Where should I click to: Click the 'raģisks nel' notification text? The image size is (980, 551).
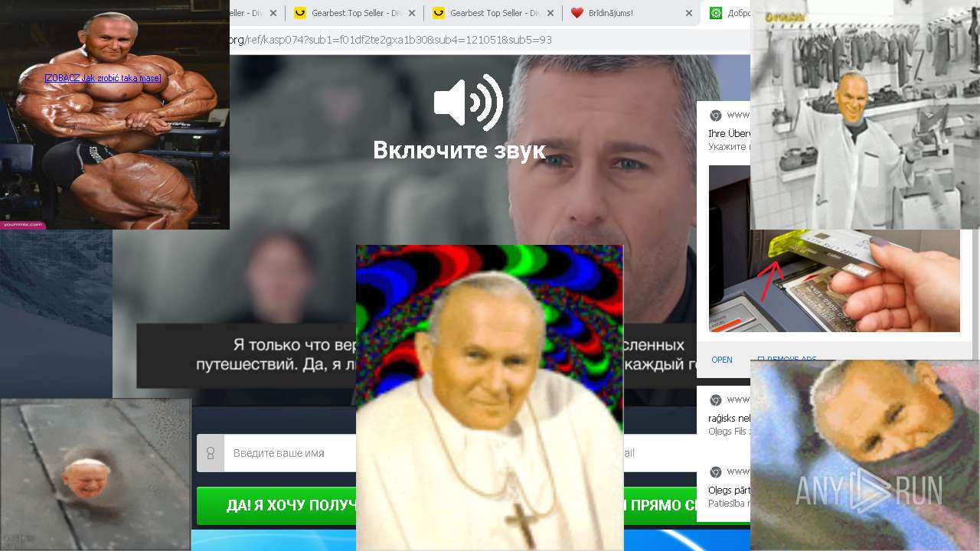click(729, 418)
